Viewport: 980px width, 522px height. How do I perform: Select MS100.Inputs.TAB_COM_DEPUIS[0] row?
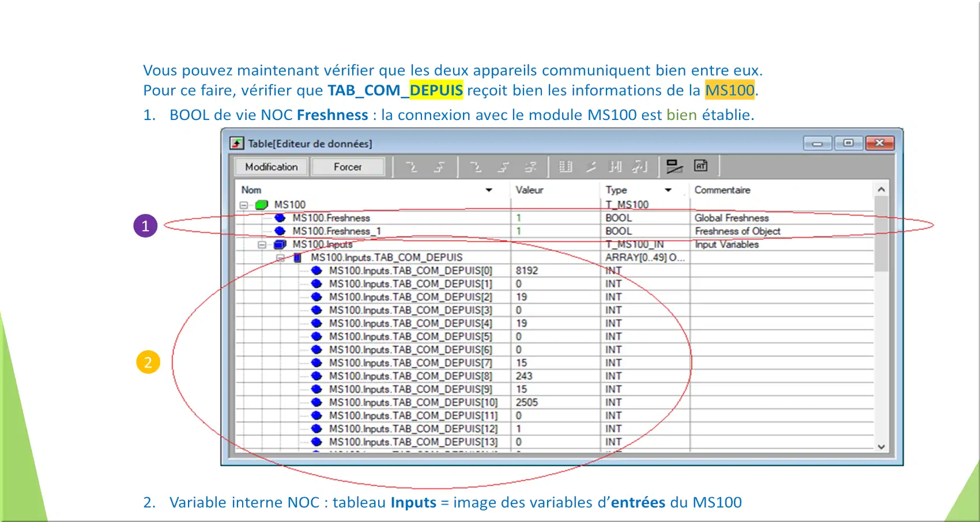tap(555, 271)
